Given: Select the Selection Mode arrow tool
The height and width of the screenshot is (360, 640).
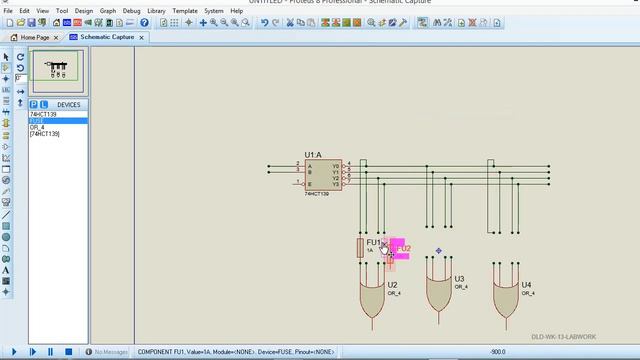Looking at the screenshot, I should coord(6,57).
